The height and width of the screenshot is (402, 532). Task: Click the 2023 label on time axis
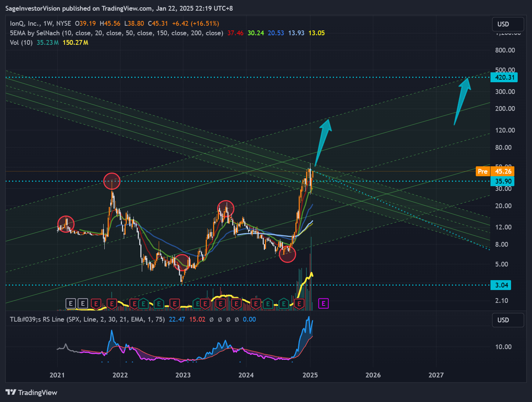[x=183, y=375]
